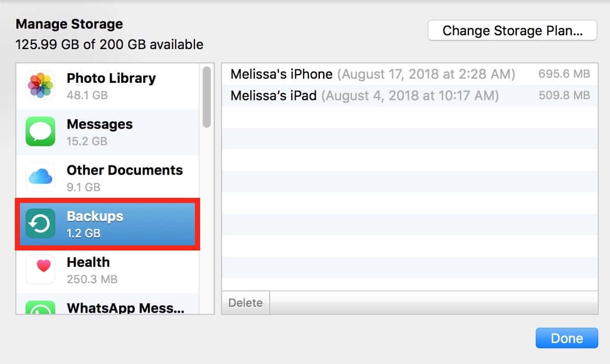Open Other Documents storage entry
The image size is (610, 364).
point(124,177)
